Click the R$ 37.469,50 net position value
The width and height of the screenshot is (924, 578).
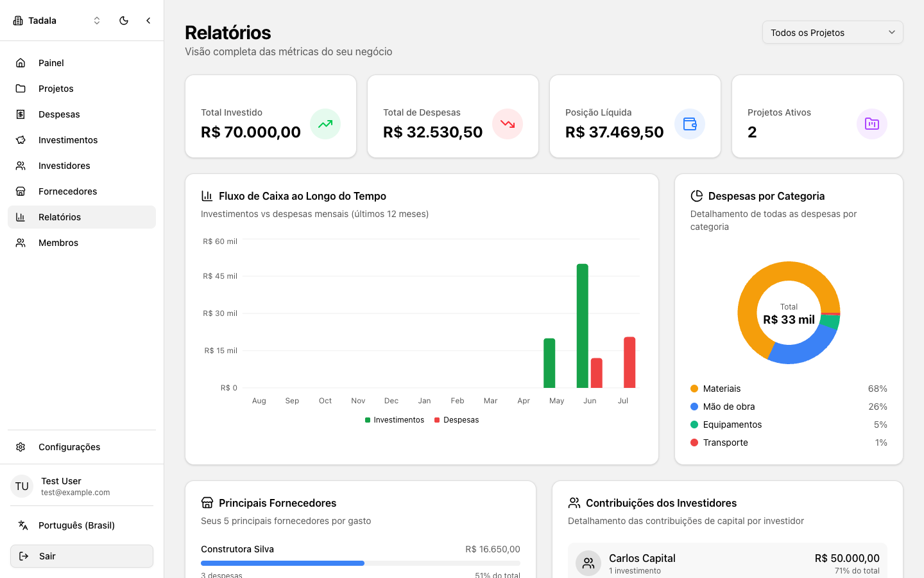pyautogui.click(x=615, y=132)
